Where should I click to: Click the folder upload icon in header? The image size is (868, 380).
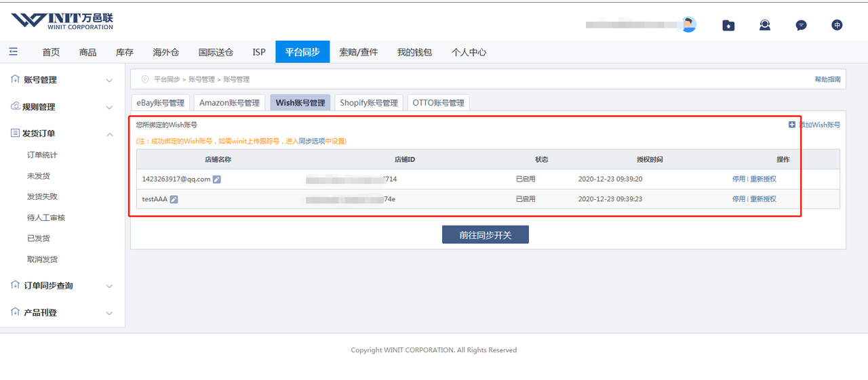pos(728,25)
